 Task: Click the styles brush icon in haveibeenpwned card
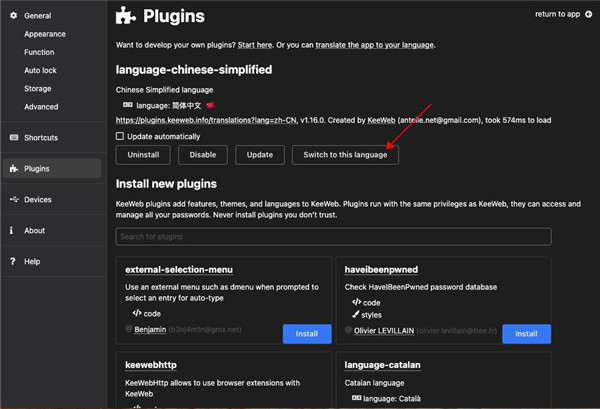[x=355, y=314]
